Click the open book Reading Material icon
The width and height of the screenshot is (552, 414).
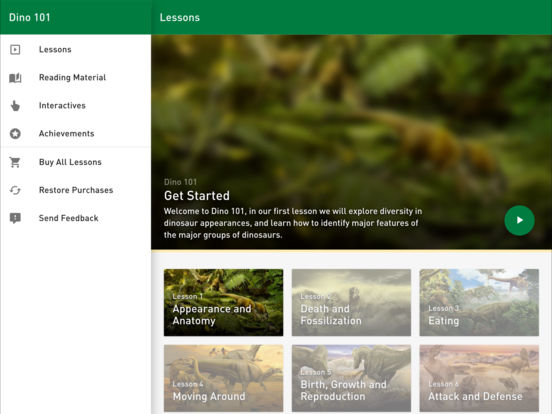point(15,78)
